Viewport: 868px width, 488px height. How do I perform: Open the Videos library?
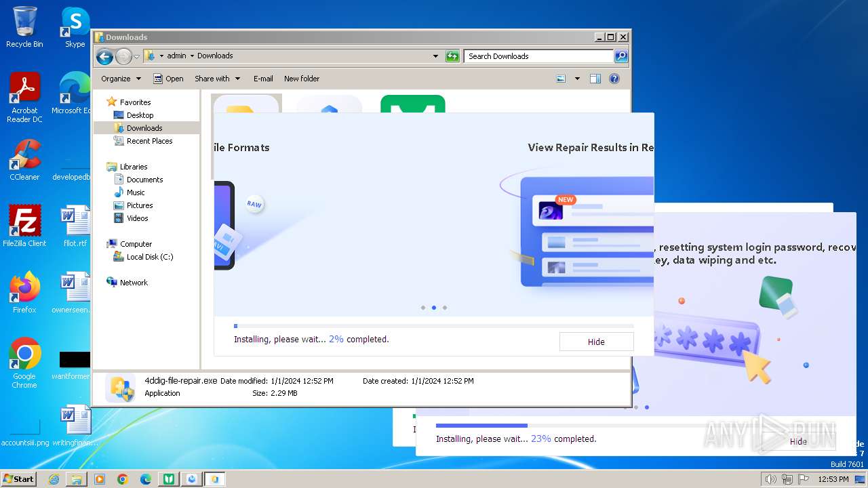pyautogui.click(x=137, y=218)
